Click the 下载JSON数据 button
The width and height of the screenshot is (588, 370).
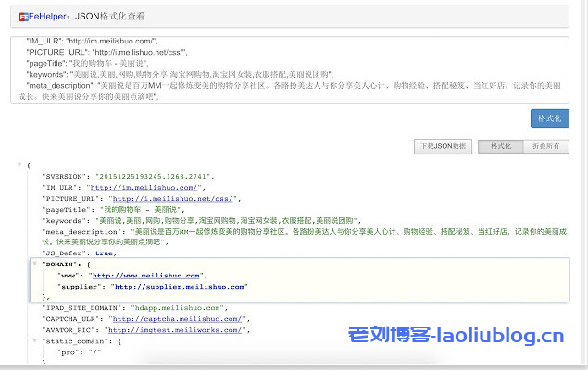coord(444,146)
